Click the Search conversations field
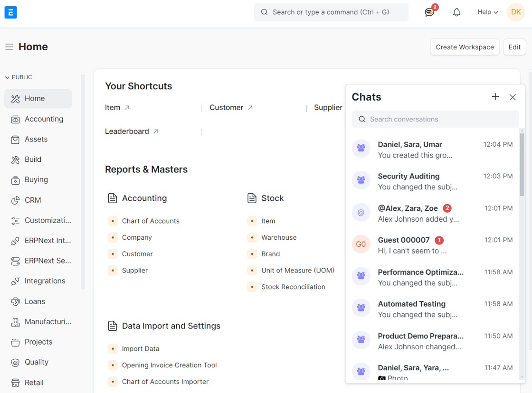The height and width of the screenshot is (393, 532). (x=435, y=119)
